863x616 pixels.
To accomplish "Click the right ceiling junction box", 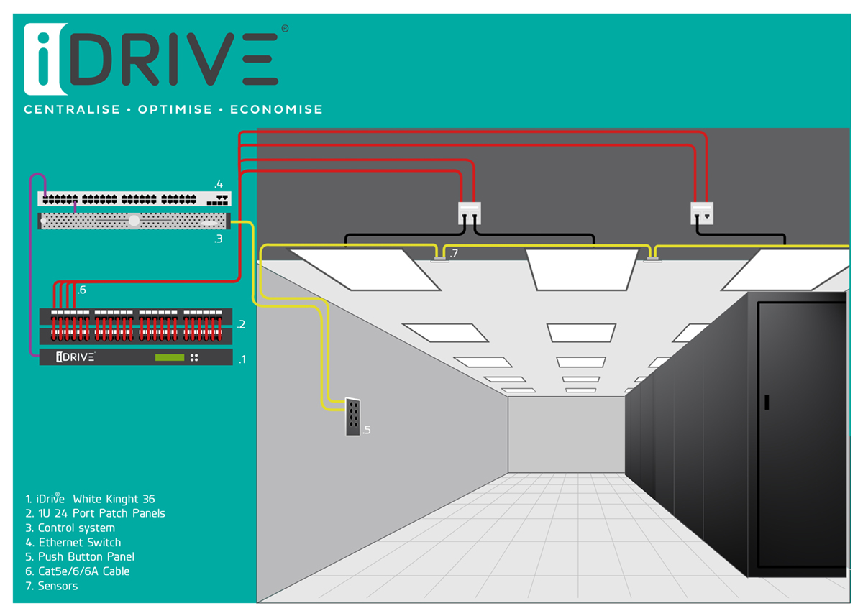I will [702, 213].
